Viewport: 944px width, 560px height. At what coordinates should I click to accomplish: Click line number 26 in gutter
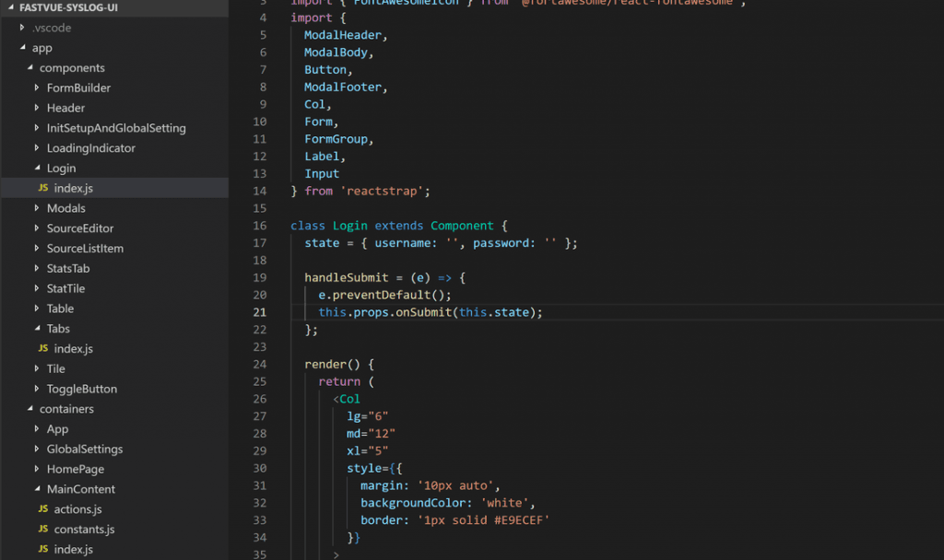(x=259, y=399)
